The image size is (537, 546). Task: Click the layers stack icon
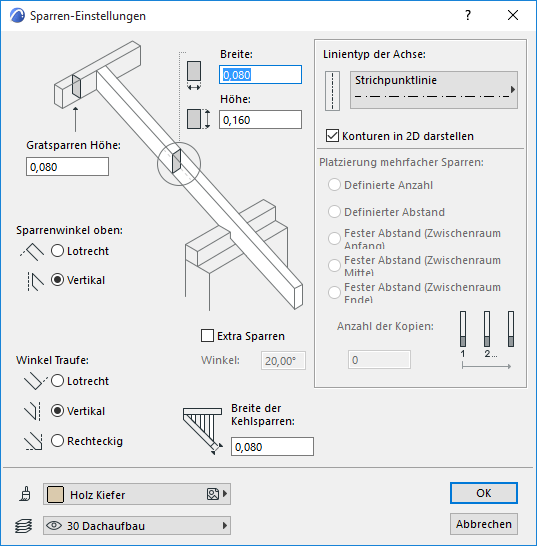(24, 526)
